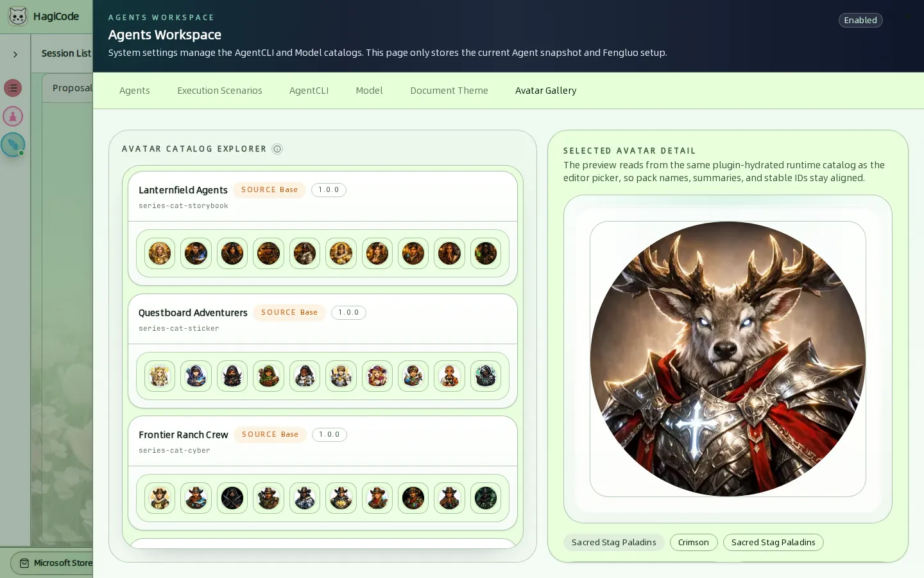Expand the left sidebar with the chevron
This screenshot has height=578, width=924.
tap(15, 55)
